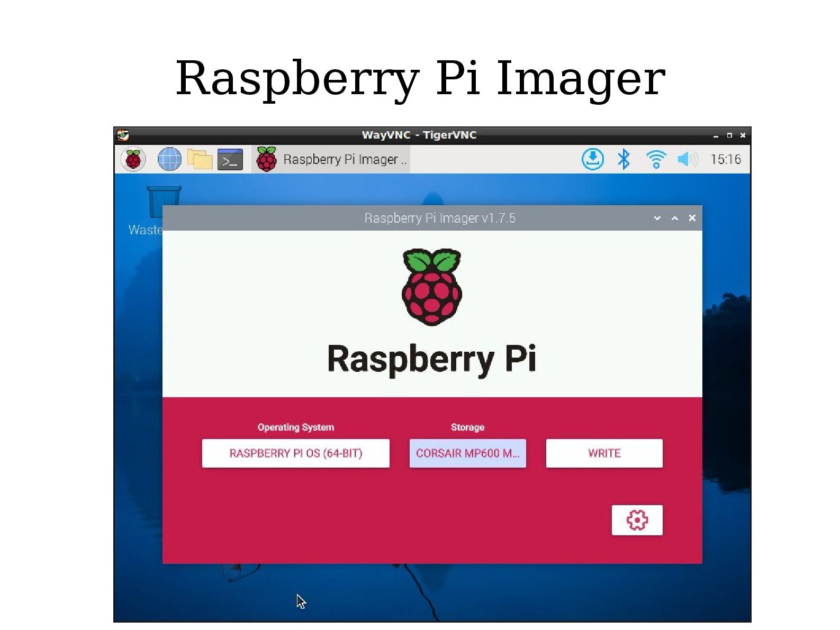Open the file manager folder icon
This screenshot has height=630, width=840.
(200, 159)
